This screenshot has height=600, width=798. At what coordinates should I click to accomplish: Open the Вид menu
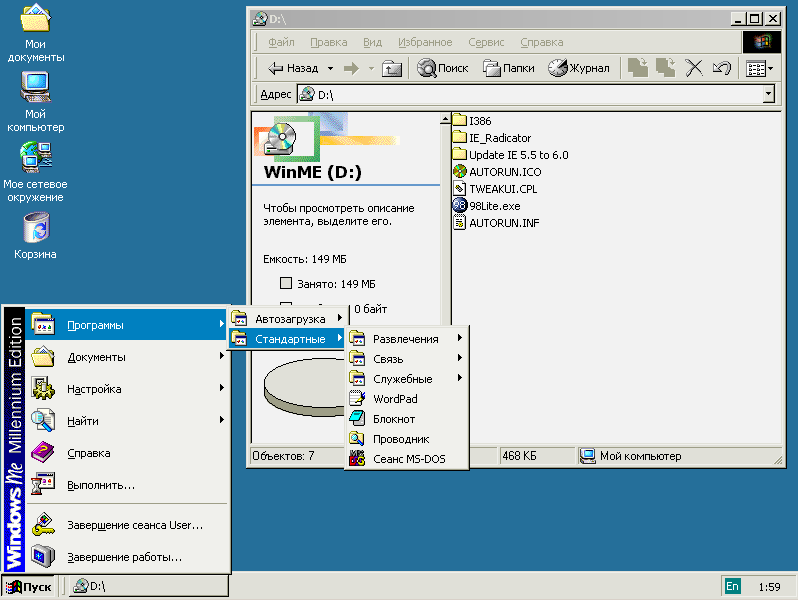tap(373, 42)
